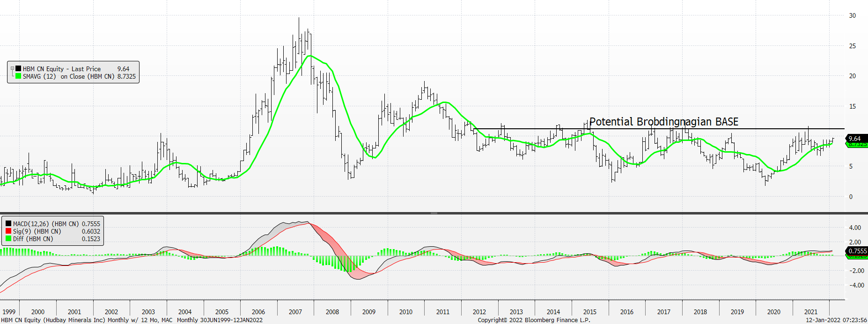
Task: Click the 0.7555 value inside the MACD legend
Action: click(x=91, y=224)
